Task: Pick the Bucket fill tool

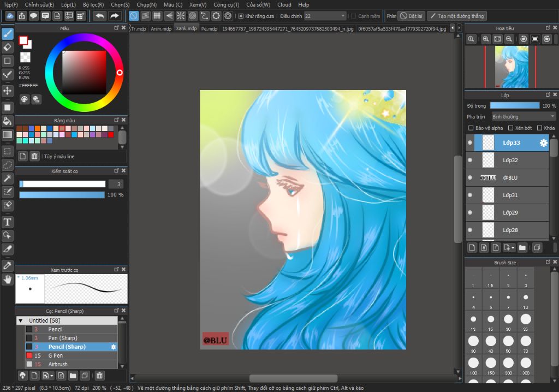Action: (x=8, y=121)
